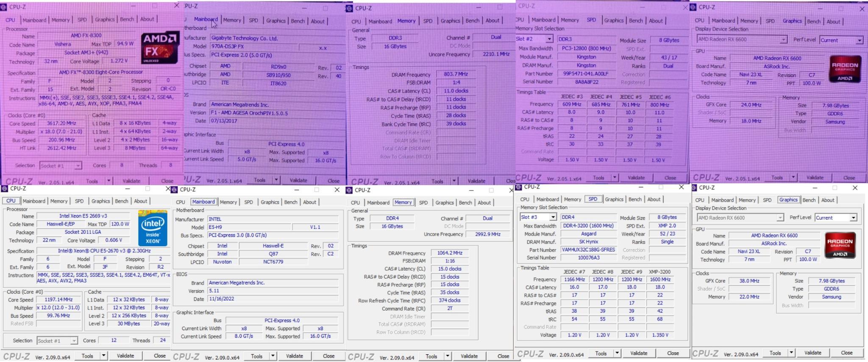The height and width of the screenshot is (362, 868).
Task: Click Tools button in Kingston SPD window
Action: click(598, 177)
